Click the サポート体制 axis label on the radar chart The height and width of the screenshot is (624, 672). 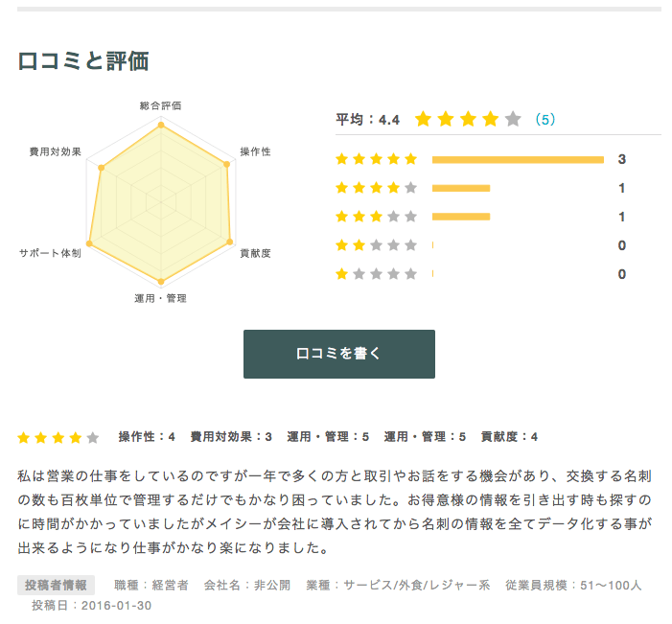pos(50,253)
